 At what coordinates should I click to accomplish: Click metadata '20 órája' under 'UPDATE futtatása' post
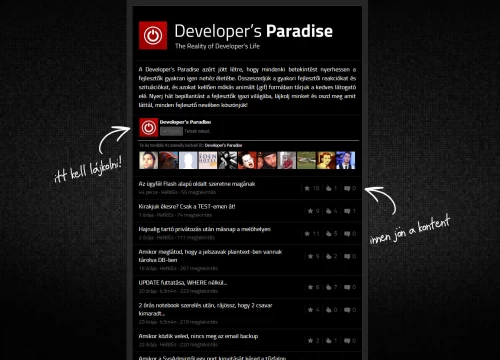tap(148, 291)
